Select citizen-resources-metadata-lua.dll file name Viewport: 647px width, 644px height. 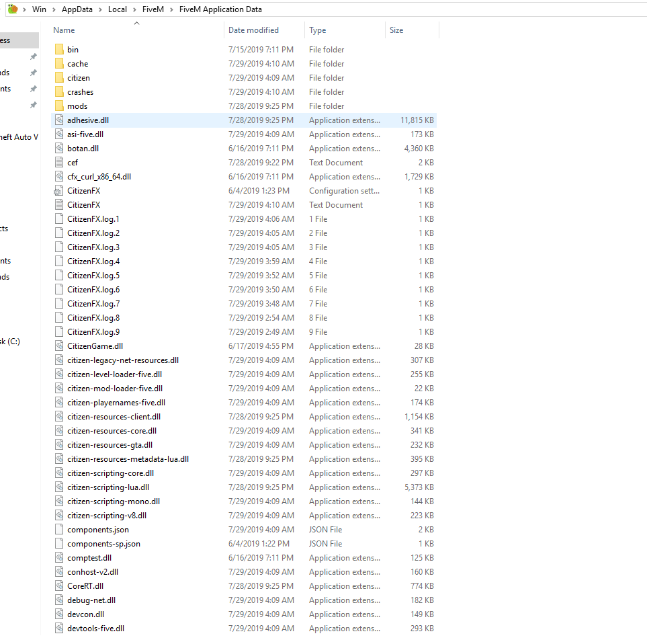128,458
